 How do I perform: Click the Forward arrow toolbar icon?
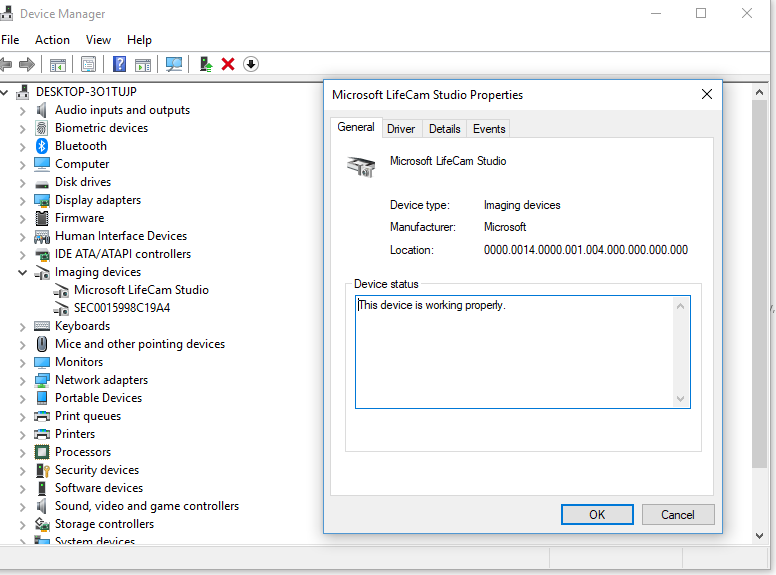27,64
